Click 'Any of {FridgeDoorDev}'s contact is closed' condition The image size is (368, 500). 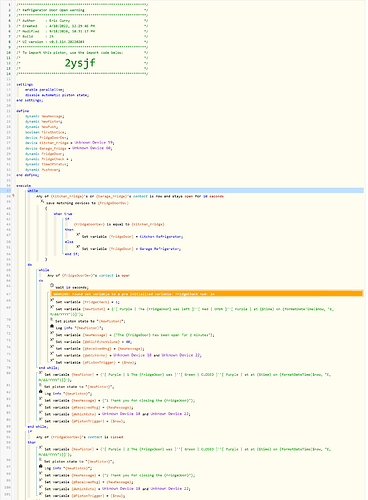tap(80, 437)
